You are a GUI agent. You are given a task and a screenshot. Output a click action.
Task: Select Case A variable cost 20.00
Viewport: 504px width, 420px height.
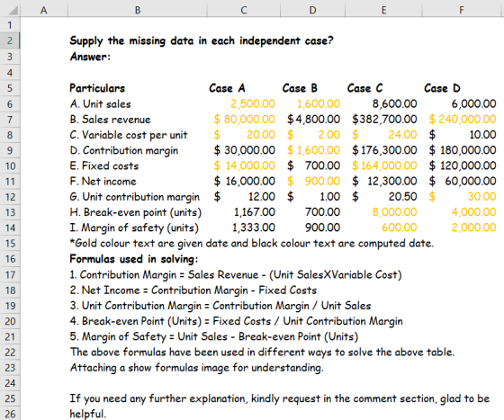point(244,135)
